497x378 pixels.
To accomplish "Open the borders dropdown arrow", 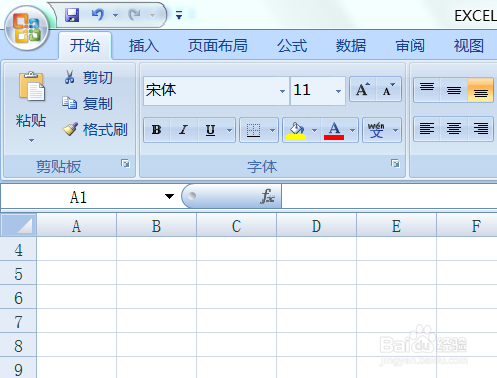I will click(x=272, y=130).
